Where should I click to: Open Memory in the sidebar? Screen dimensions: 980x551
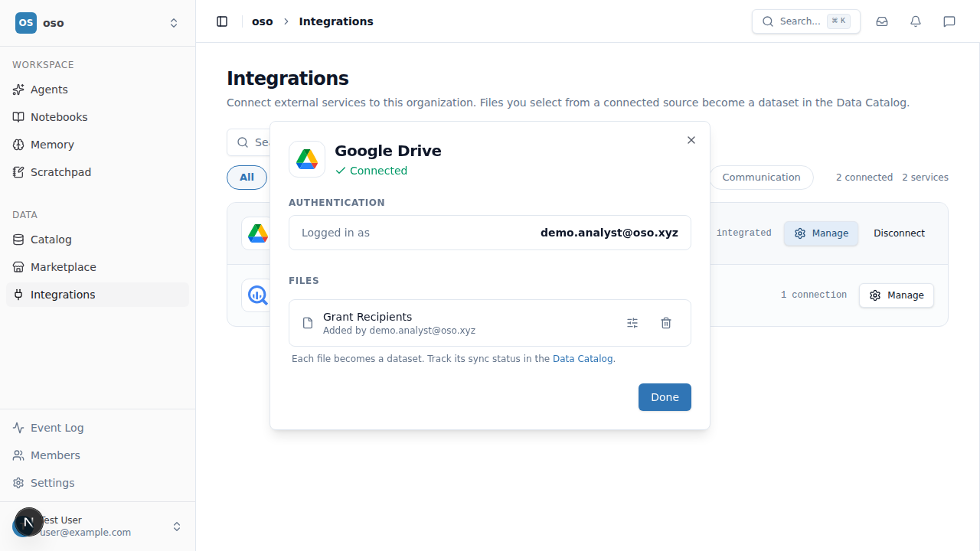[97, 145]
